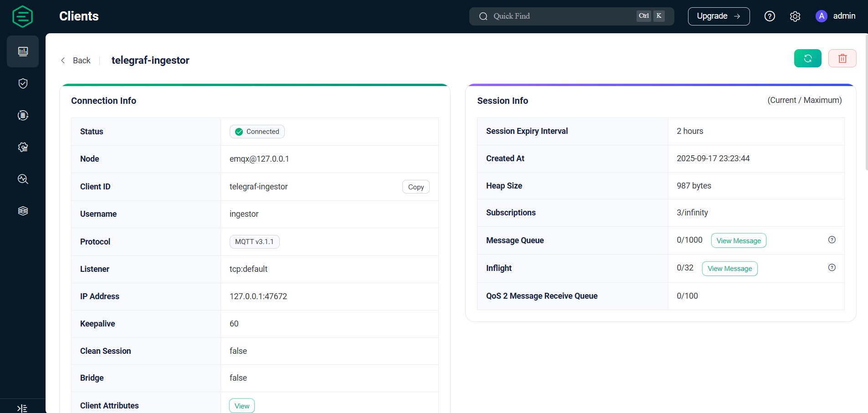868x413 pixels.
Task: Click the Upgrade button
Action: pyautogui.click(x=719, y=16)
